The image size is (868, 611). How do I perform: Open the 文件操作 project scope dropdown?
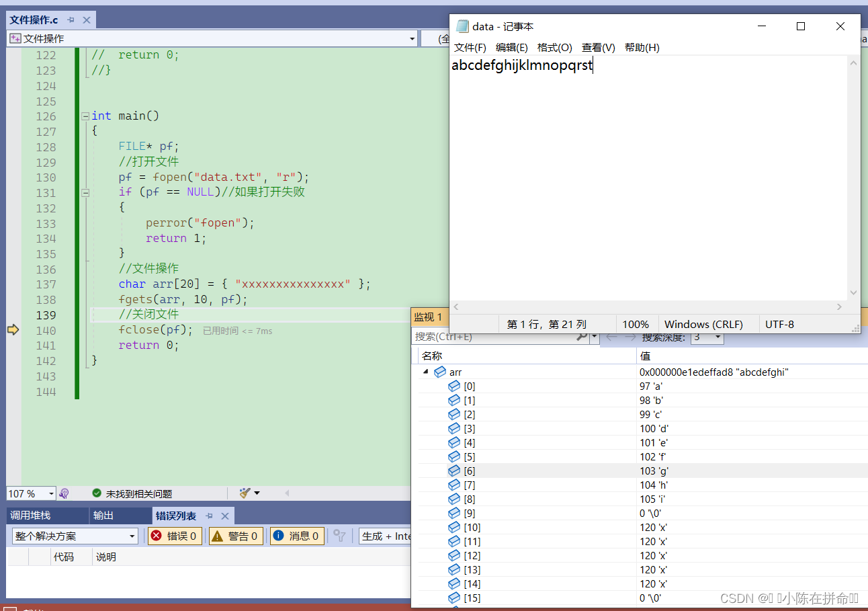click(413, 39)
